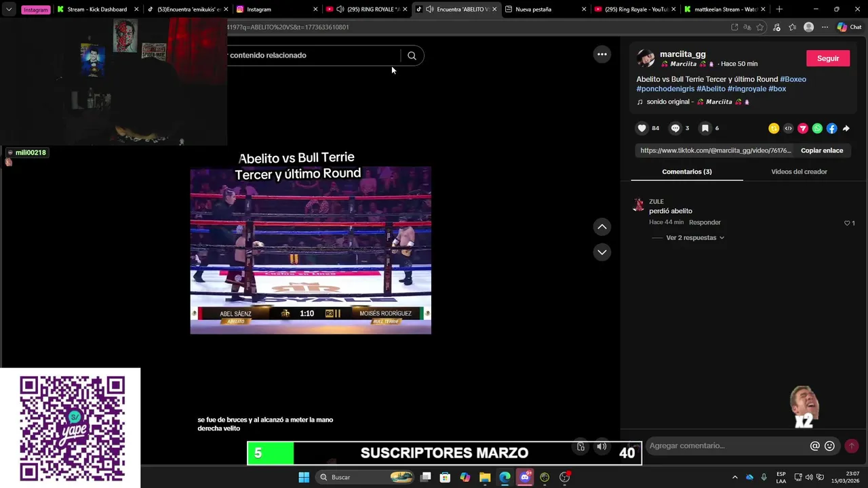This screenshot has height=488, width=868.
Task: Favorite this page with the star icon
Action: (760, 27)
